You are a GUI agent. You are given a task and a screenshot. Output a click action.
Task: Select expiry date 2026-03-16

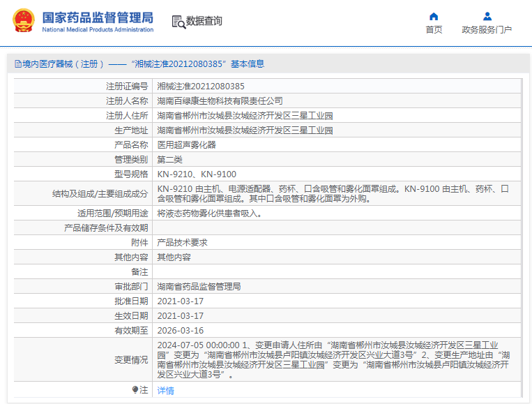pyautogui.click(x=180, y=330)
